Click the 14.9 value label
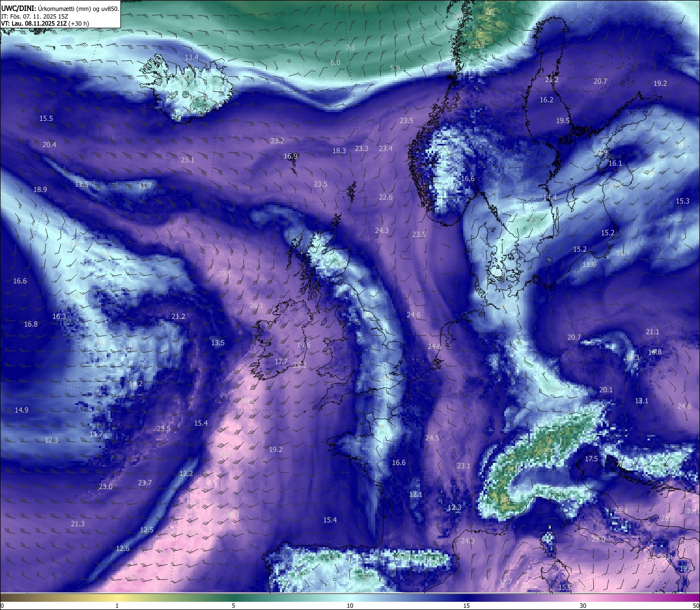Viewport: 700px width, 610px height. pyautogui.click(x=21, y=410)
